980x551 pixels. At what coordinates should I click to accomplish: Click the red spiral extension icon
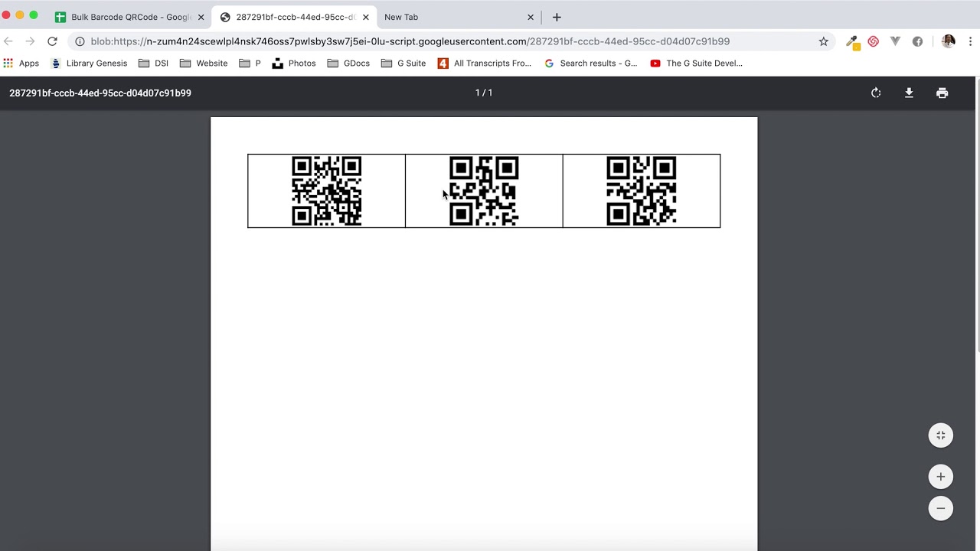point(874,41)
